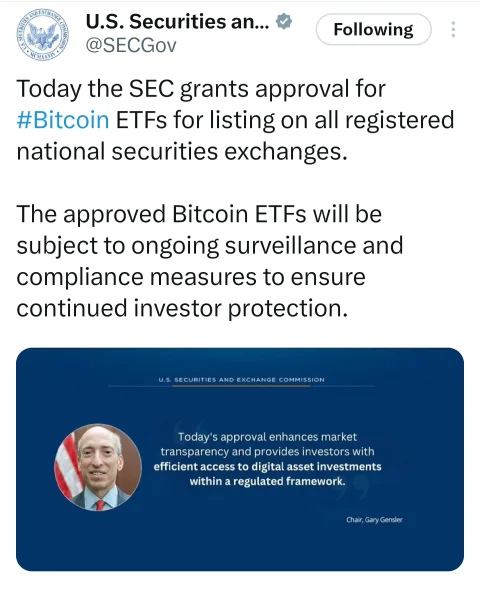The image size is (480, 592).
Task: Click the @SECGov handle
Action: (131, 46)
